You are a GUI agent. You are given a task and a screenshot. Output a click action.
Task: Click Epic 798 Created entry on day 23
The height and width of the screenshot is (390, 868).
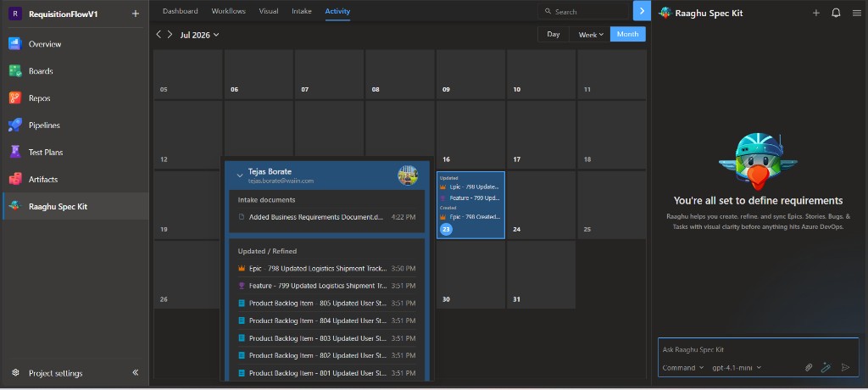pos(470,216)
